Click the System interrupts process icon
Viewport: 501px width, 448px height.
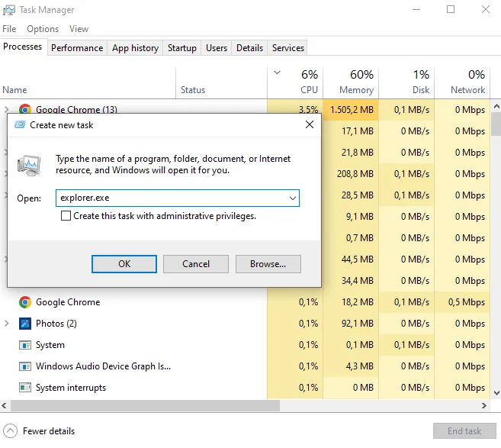click(25, 388)
